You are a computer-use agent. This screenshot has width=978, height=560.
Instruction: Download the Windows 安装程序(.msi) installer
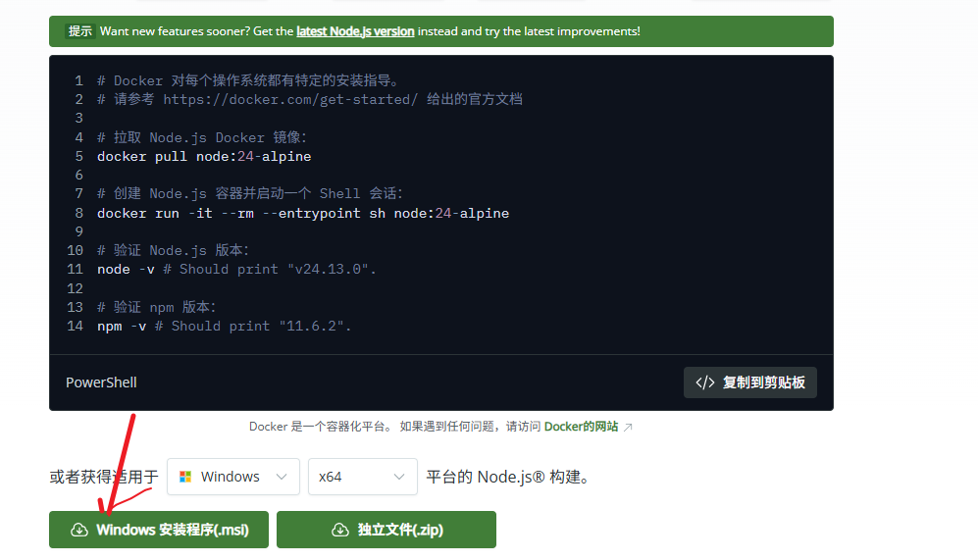[x=159, y=530]
